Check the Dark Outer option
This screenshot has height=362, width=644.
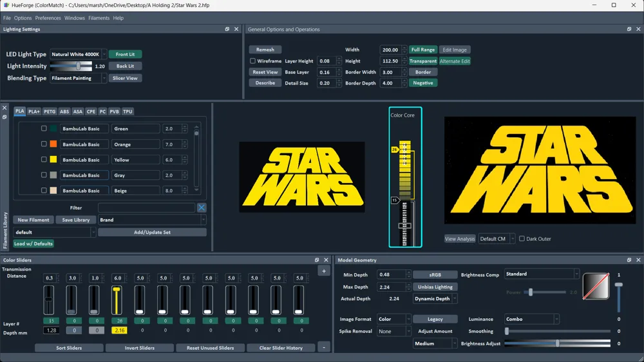point(522,239)
